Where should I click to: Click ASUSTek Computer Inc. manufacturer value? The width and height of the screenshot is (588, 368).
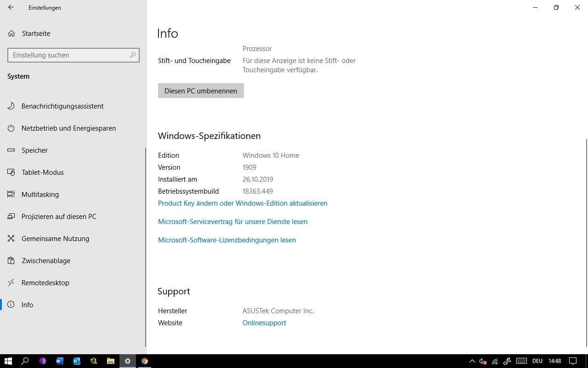pos(278,311)
